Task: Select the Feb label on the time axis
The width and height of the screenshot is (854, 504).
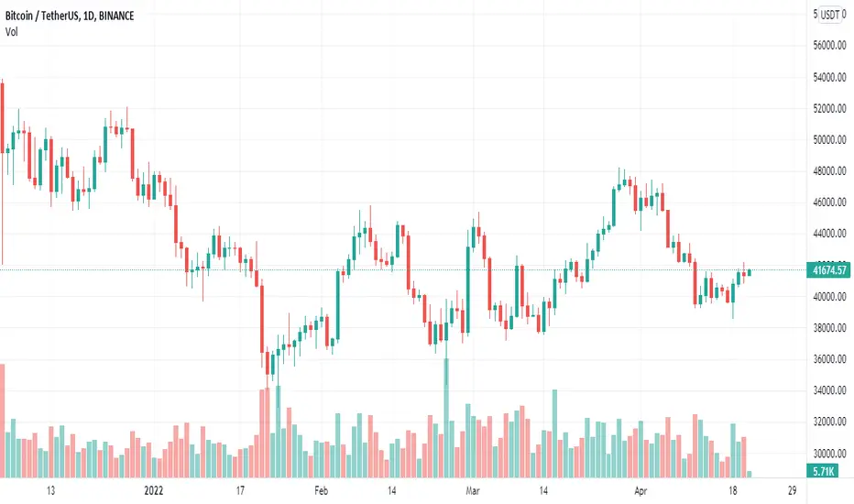Action: click(x=322, y=491)
